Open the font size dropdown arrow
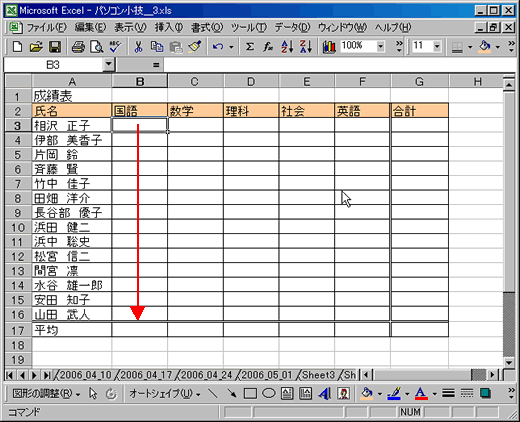The image size is (520, 422). click(x=437, y=46)
